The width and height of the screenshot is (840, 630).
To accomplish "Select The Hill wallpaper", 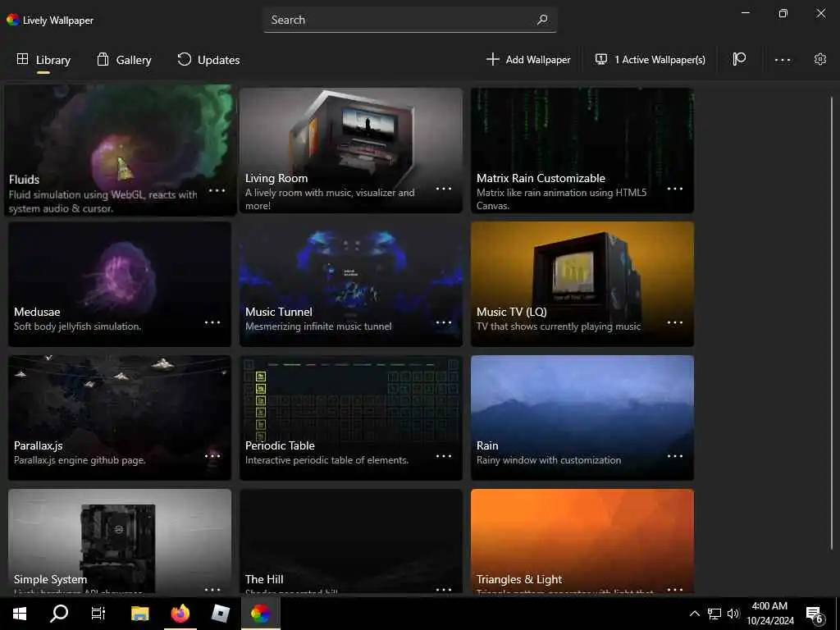I will [x=351, y=541].
